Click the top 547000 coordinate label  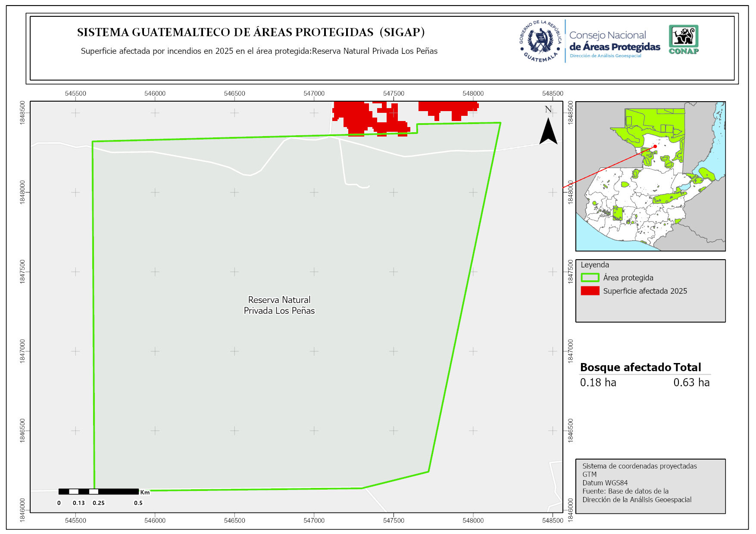314,93
